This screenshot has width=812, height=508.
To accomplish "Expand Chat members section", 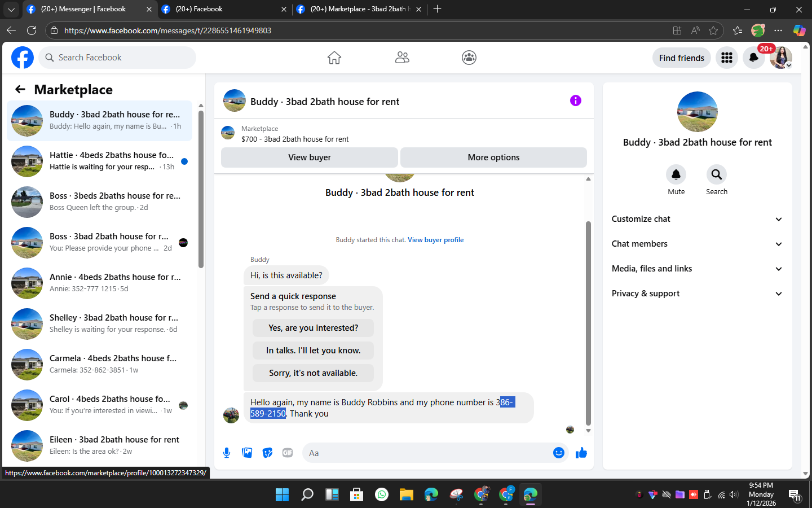I will click(x=698, y=244).
